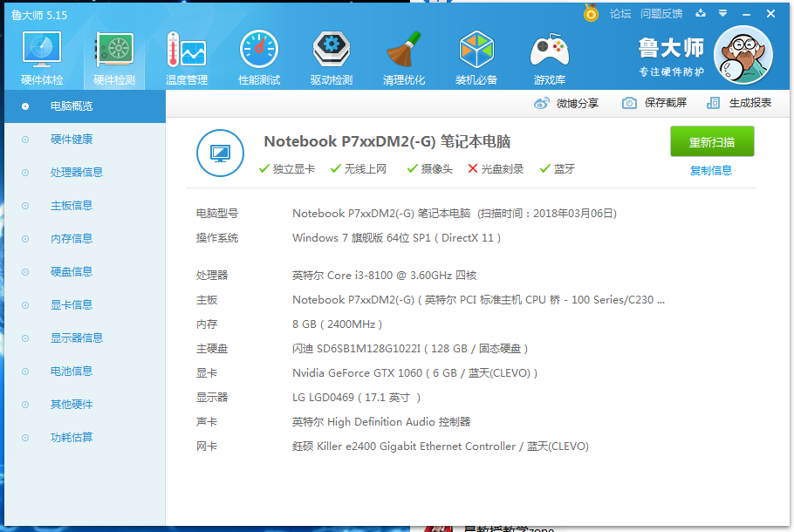794x532 pixels.
Task: Launch 性能测试 performance test icon
Action: pos(259,58)
